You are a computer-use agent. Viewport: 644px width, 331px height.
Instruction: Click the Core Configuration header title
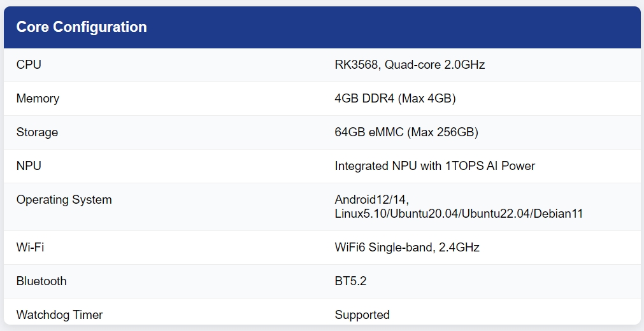pos(82,27)
